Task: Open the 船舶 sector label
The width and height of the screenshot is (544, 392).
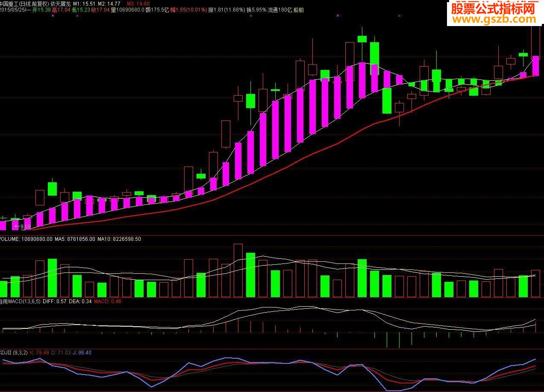Action: coord(298,9)
